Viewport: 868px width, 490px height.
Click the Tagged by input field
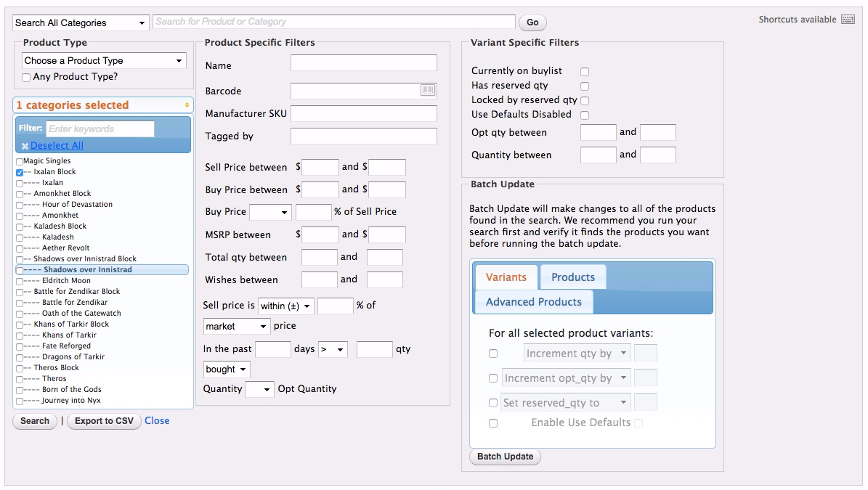click(364, 136)
